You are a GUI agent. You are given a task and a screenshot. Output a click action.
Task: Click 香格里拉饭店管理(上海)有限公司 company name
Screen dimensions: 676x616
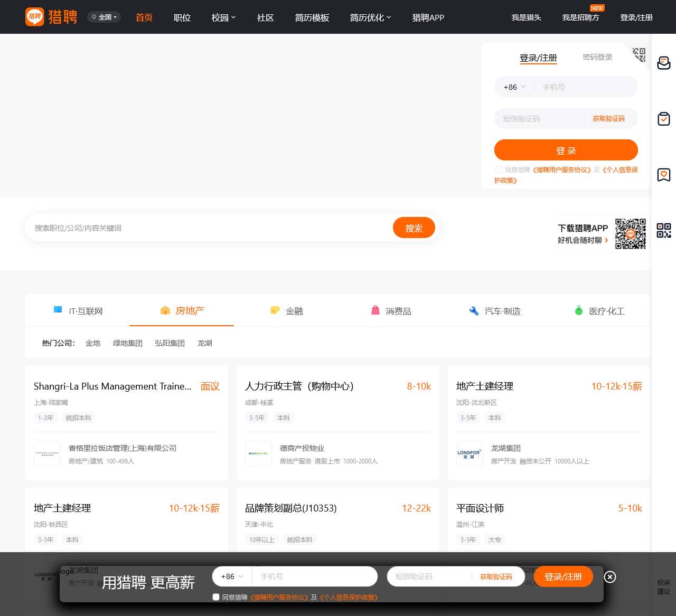point(123,448)
